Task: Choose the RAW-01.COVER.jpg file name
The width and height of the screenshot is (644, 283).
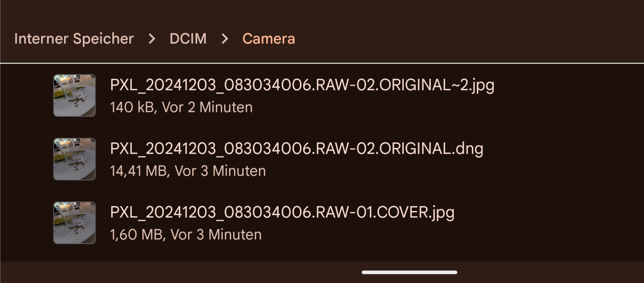Action: [282, 212]
